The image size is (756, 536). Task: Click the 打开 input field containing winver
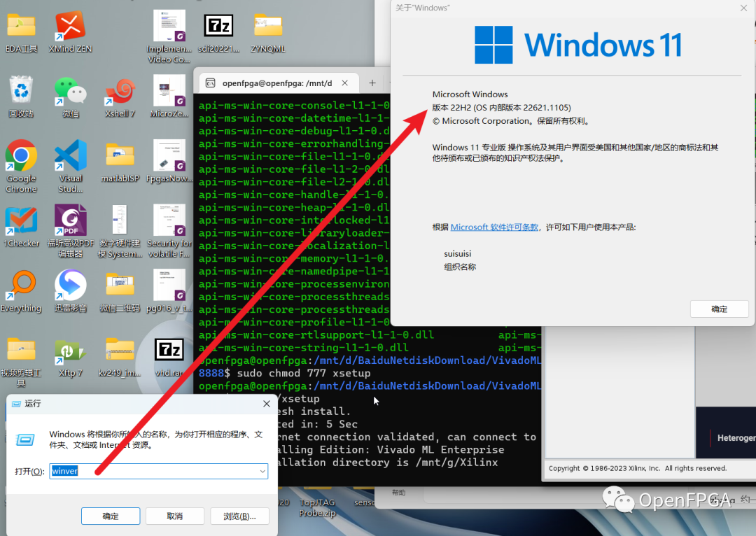coord(159,471)
